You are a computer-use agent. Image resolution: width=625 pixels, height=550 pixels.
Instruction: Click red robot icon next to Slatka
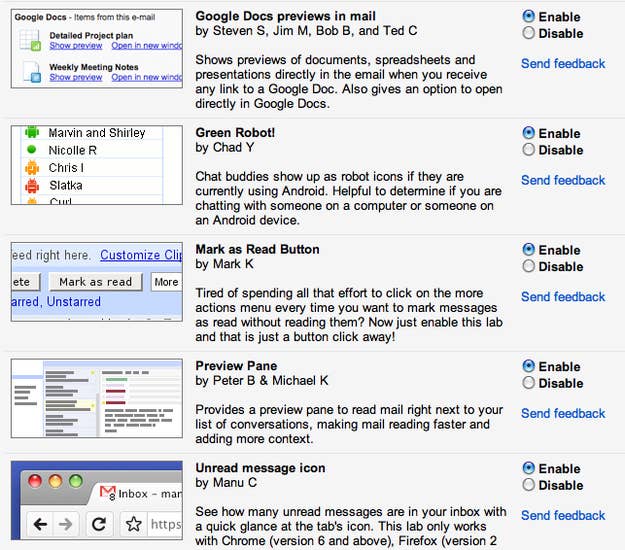tap(32, 186)
